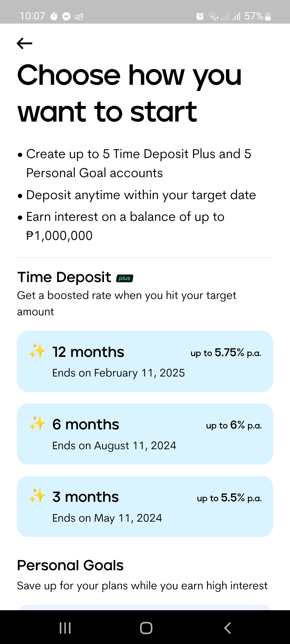Tap the Messenger notification icon

click(x=66, y=16)
